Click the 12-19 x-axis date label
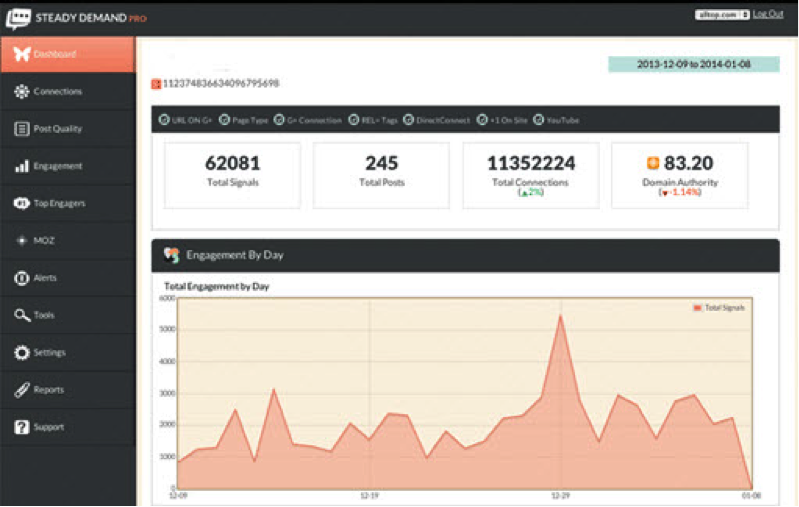799x507 pixels. pos(369,495)
